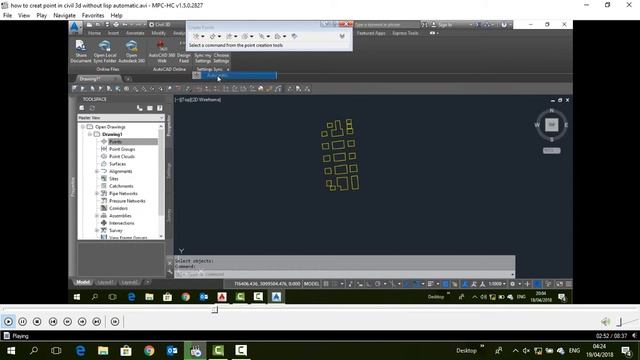
Task: Select Corridors tree item
Action: pos(118,208)
